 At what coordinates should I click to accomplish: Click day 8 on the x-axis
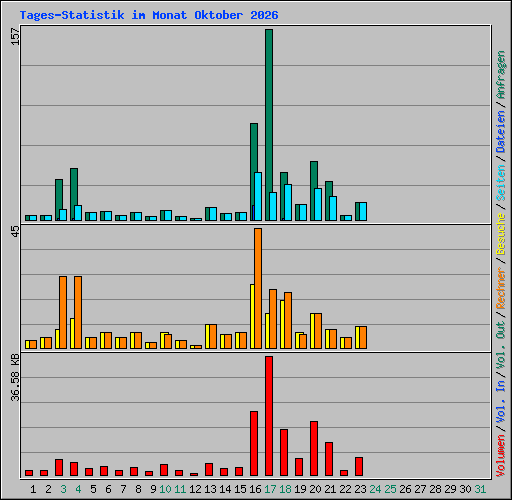pyautogui.click(x=138, y=489)
